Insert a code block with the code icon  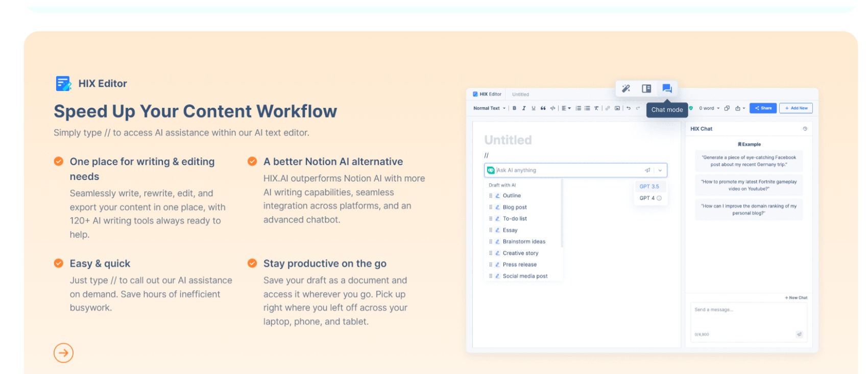click(552, 108)
